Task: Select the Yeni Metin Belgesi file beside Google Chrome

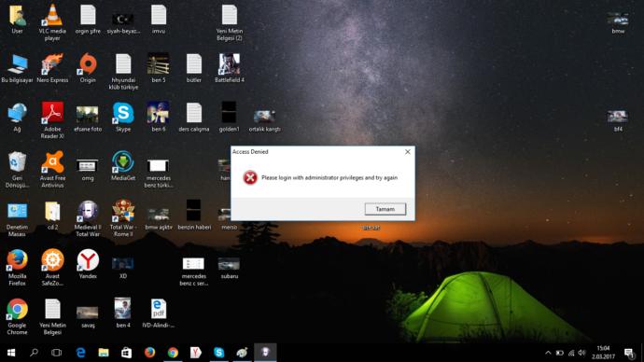Action: [x=52, y=316]
